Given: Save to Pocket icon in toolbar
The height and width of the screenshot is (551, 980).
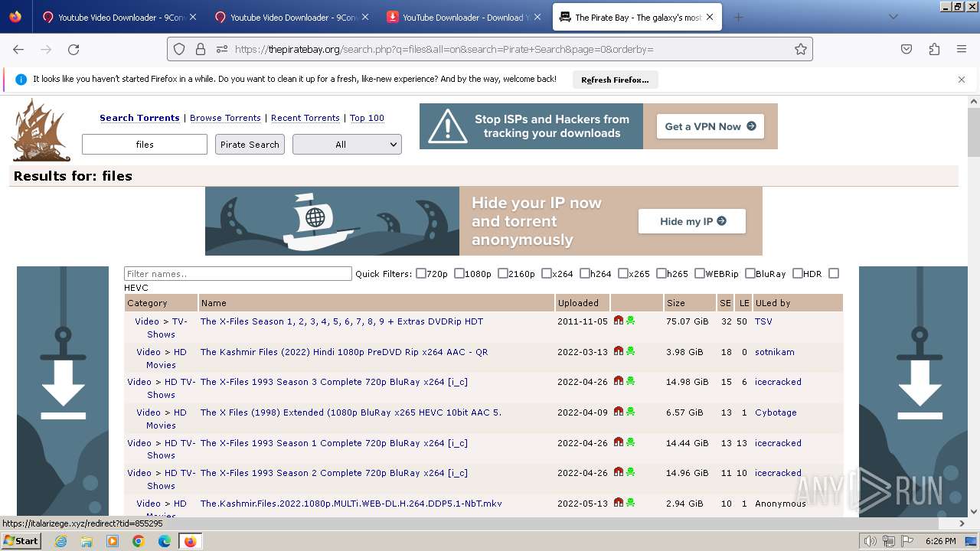Looking at the screenshot, I should pos(906,49).
